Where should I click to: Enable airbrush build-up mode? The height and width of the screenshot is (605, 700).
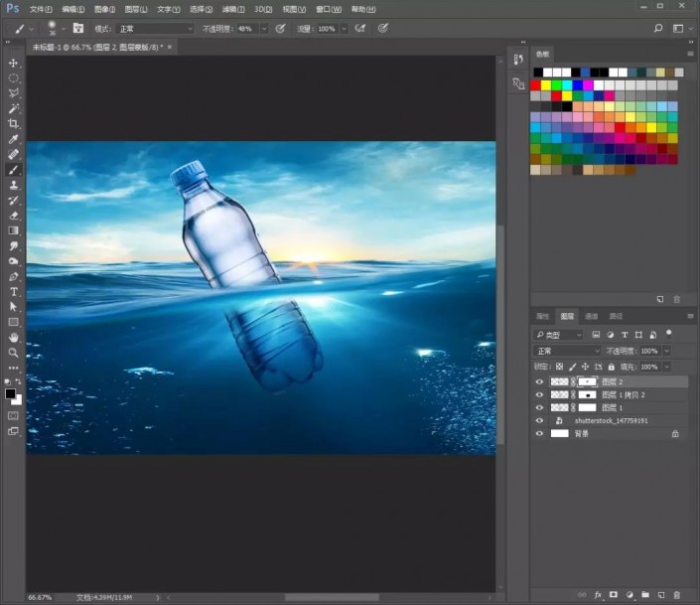[359, 29]
